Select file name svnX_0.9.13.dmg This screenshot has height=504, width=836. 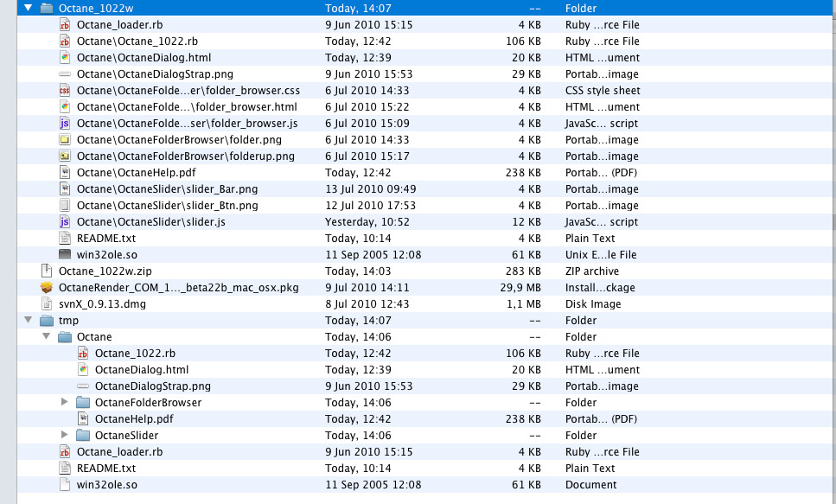[x=102, y=304]
